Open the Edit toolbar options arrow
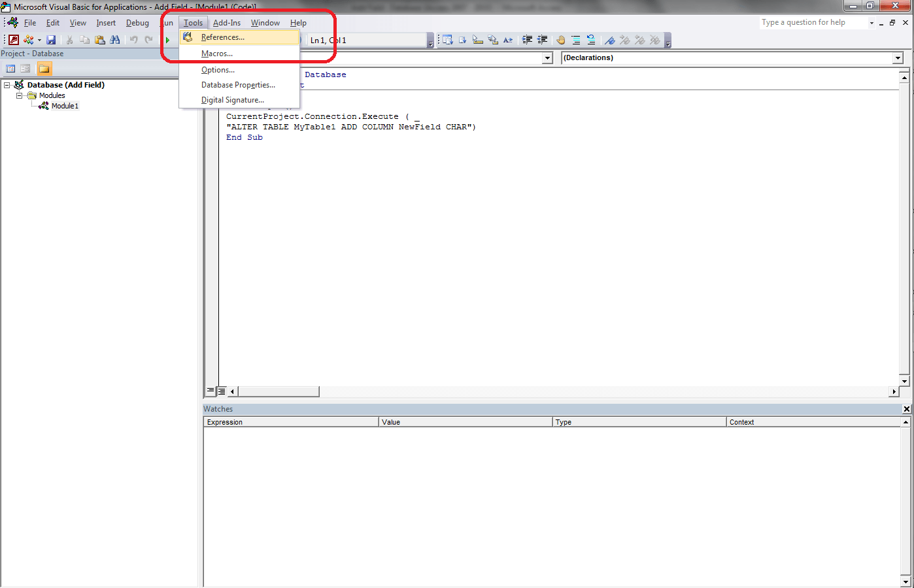Viewport: 914px width, 588px height. coord(668,42)
